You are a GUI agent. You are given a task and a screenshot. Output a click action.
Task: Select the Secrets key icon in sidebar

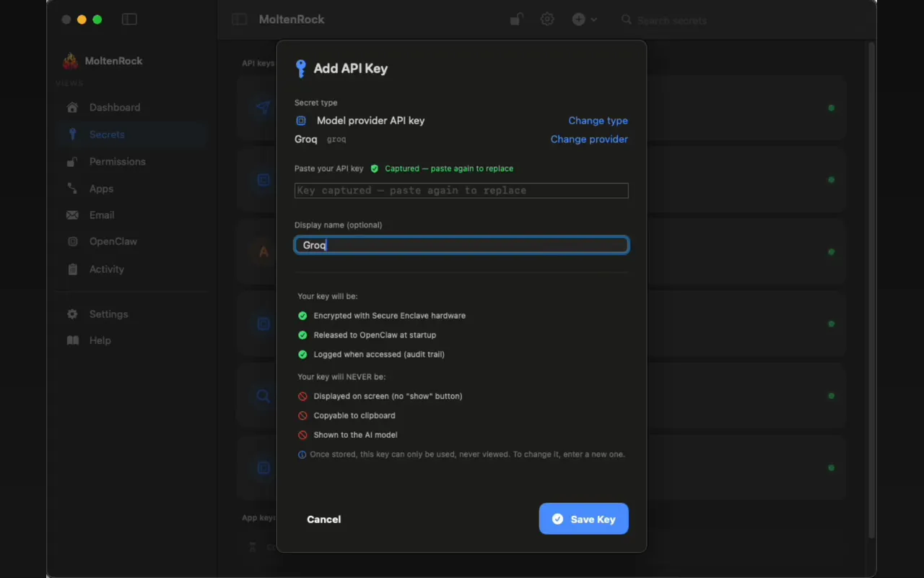click(x=72, y=134)
